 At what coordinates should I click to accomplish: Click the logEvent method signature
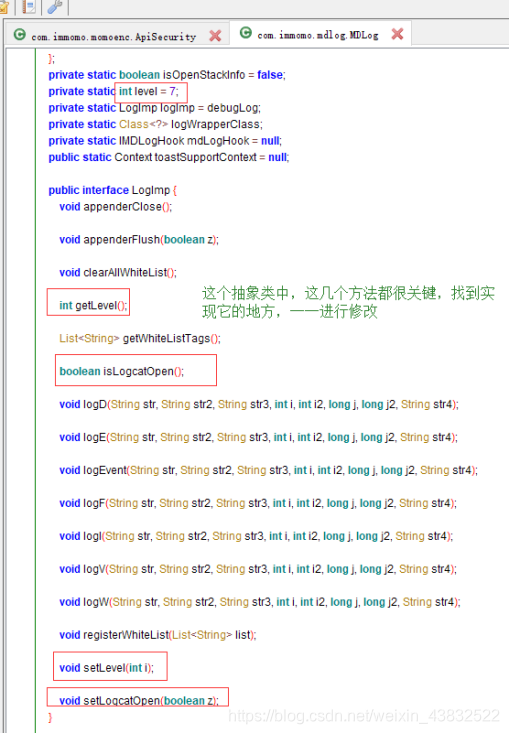point(269,470)
